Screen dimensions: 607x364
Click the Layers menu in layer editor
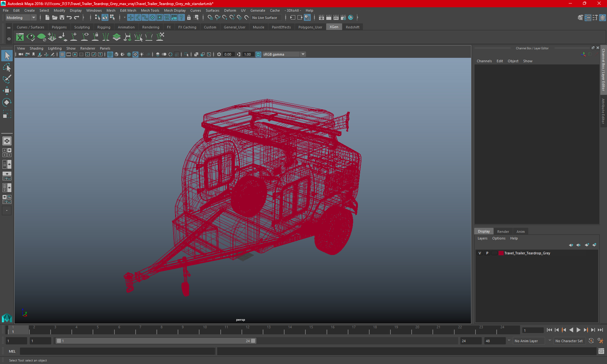click(x=482, y=238)
